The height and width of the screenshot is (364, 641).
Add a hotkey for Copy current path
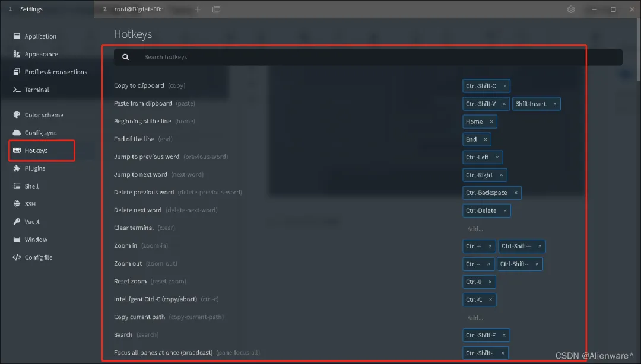pyautogui.click(x=475, y=317)
